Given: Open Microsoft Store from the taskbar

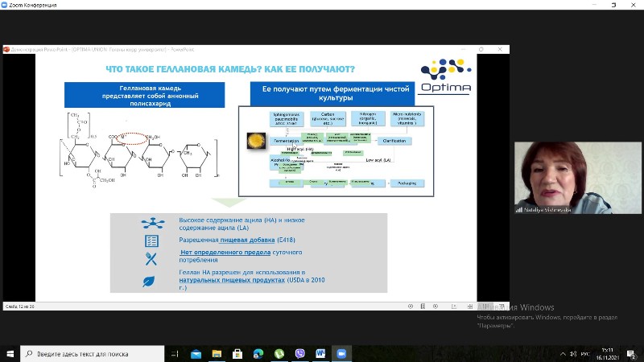Looking at the screenshot, I should [237, 354].
